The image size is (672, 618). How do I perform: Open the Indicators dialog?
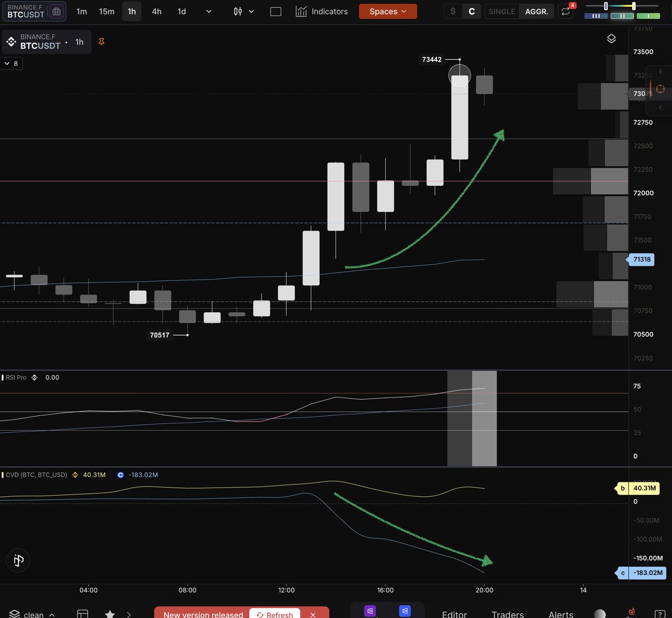point(322,11)
